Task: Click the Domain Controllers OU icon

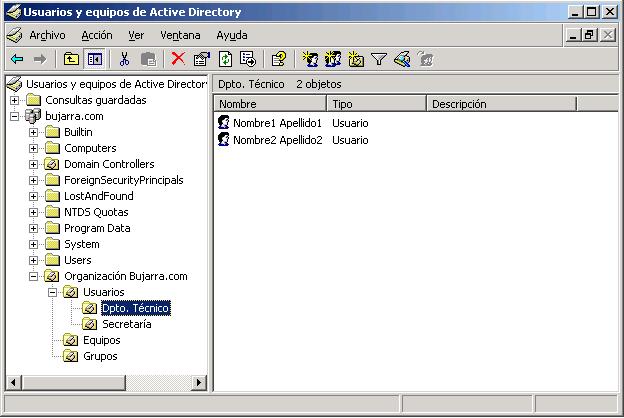Action: [x=52, y=164]
